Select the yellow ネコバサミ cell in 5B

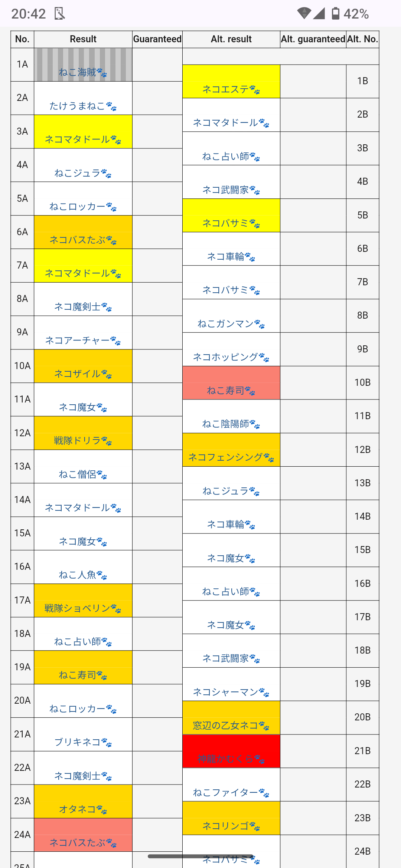[231, 215]
